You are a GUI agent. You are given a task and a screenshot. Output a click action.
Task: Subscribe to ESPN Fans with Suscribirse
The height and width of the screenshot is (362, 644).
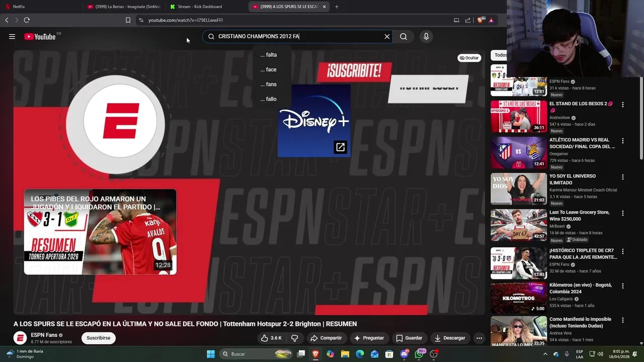click(x=98, y=338)
